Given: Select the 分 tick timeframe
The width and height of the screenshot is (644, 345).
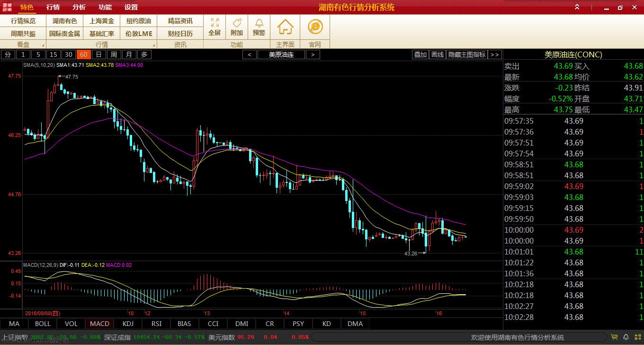Looking at the screenshot, I should point(8,54).
